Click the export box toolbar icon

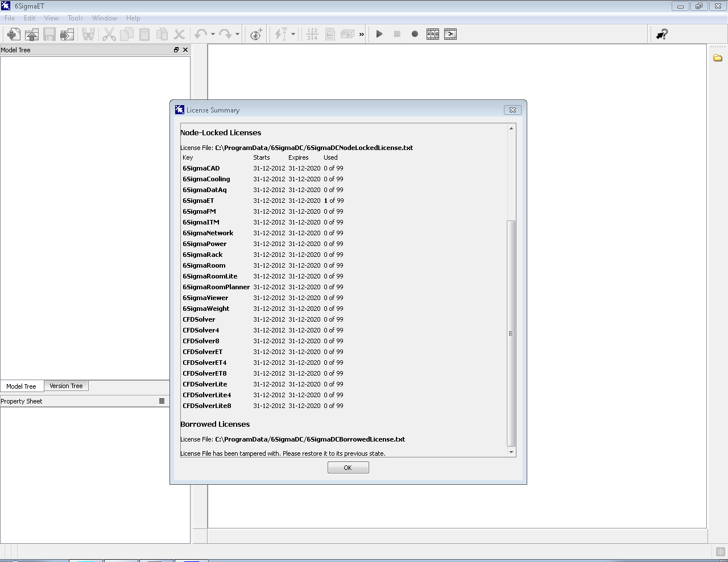[x=348, y=34]
